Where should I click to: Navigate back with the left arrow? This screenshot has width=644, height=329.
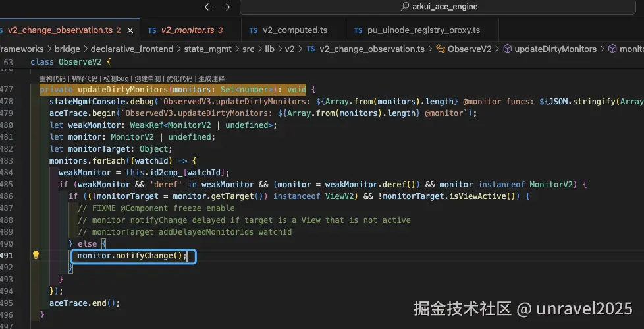pos(209,7)
